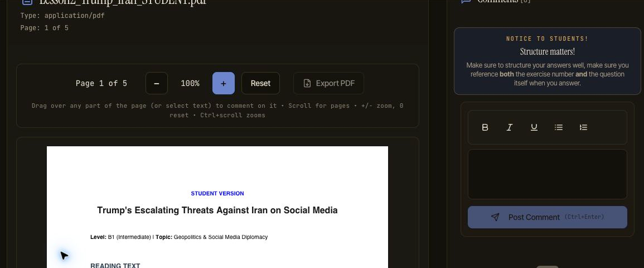Post Comment using the send button
Viewport: 644px width, 268px height.
pos(548,217)
